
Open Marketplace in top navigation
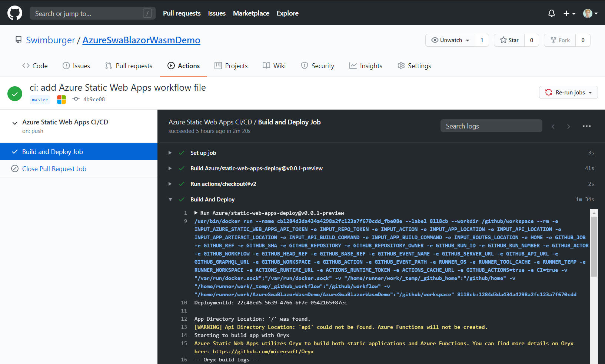(251, 13)
